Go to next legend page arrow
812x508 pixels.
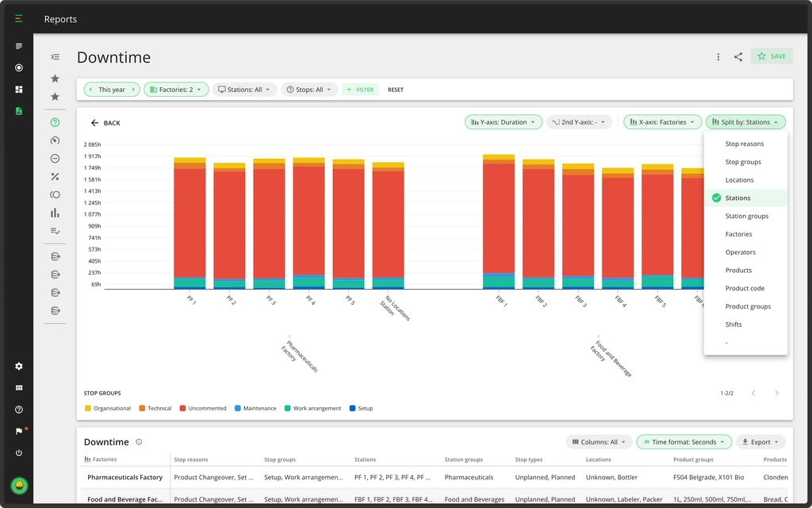(x=777, y=394)
